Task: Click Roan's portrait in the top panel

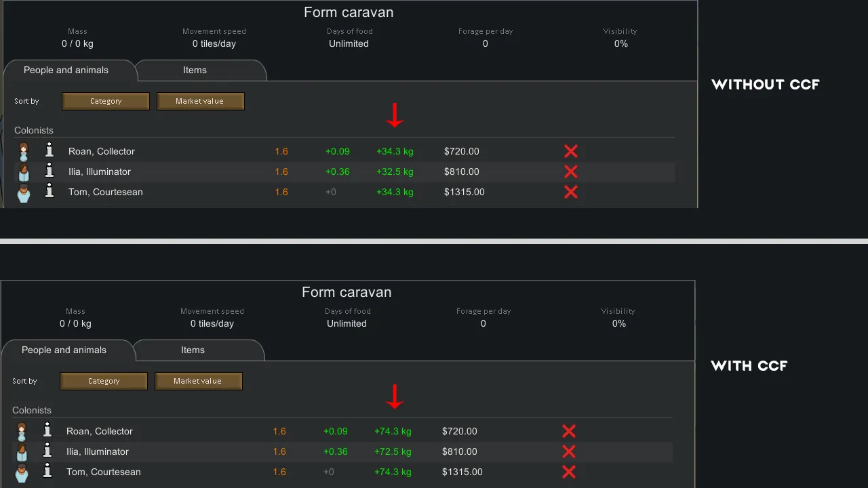Action: 24,150
